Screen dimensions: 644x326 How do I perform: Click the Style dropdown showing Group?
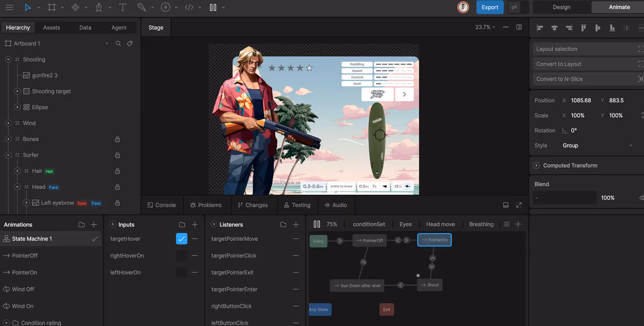pyautogui.click(x=599, y=145)
